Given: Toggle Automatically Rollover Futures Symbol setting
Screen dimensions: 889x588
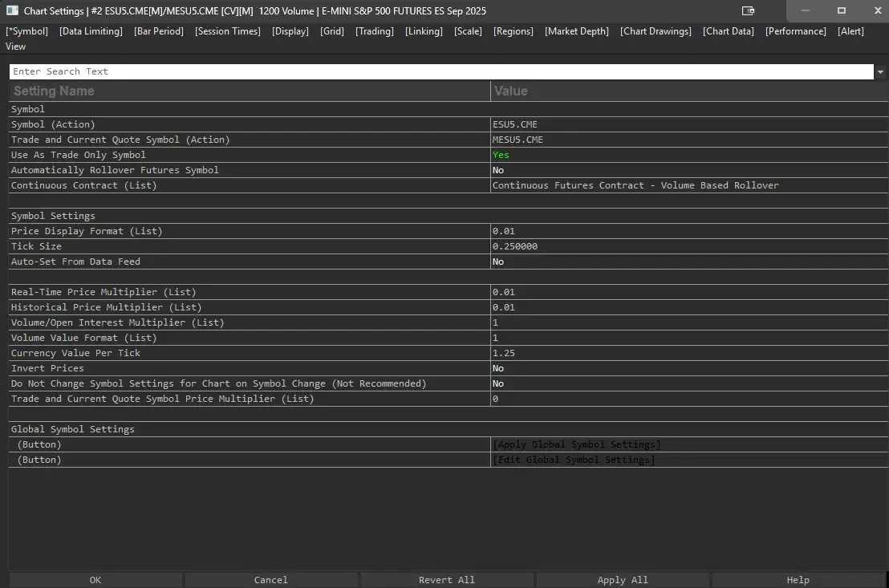Looking at the screenshot, I should 498,170.
